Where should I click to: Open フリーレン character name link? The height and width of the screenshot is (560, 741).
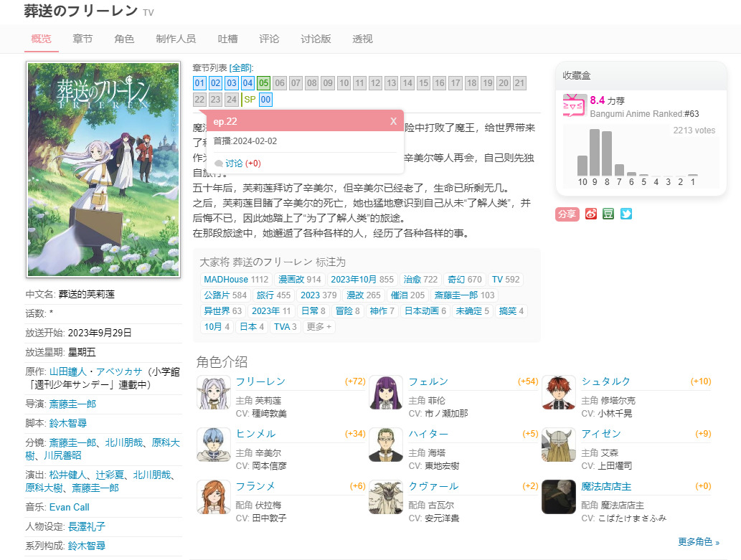point(260,382)
